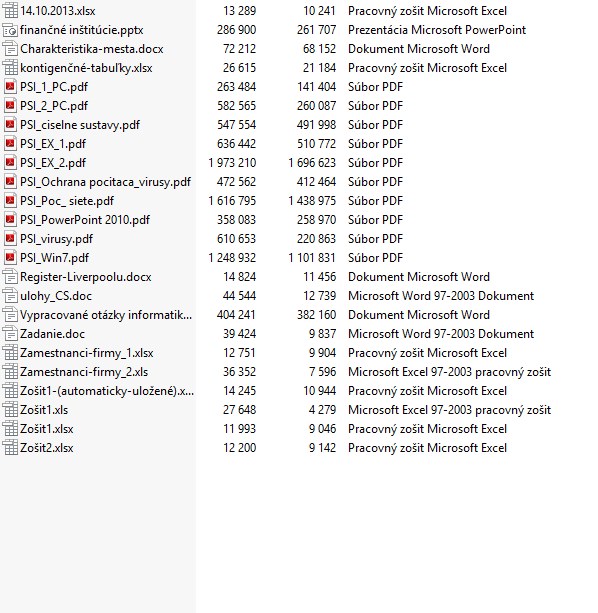Click the Word icon of Charakteristika-mesta.docx
Screen dimensions: 598x613
pos(10,49)
